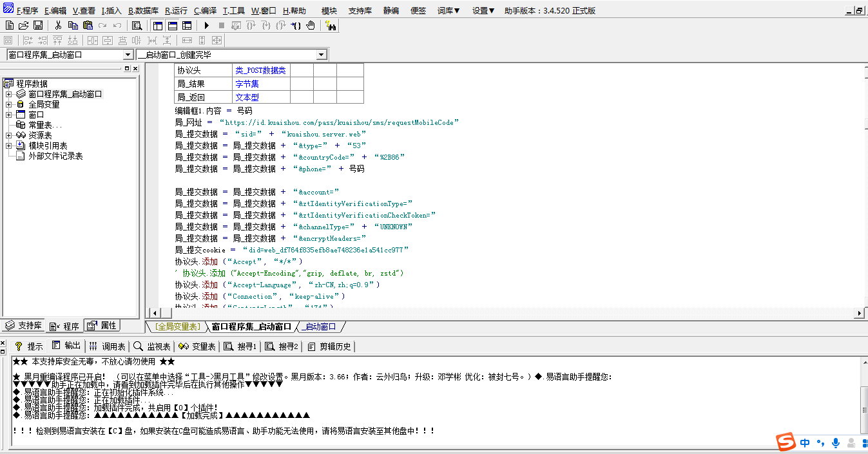Expand the 窗口 tree node

(x=9, y=115)
